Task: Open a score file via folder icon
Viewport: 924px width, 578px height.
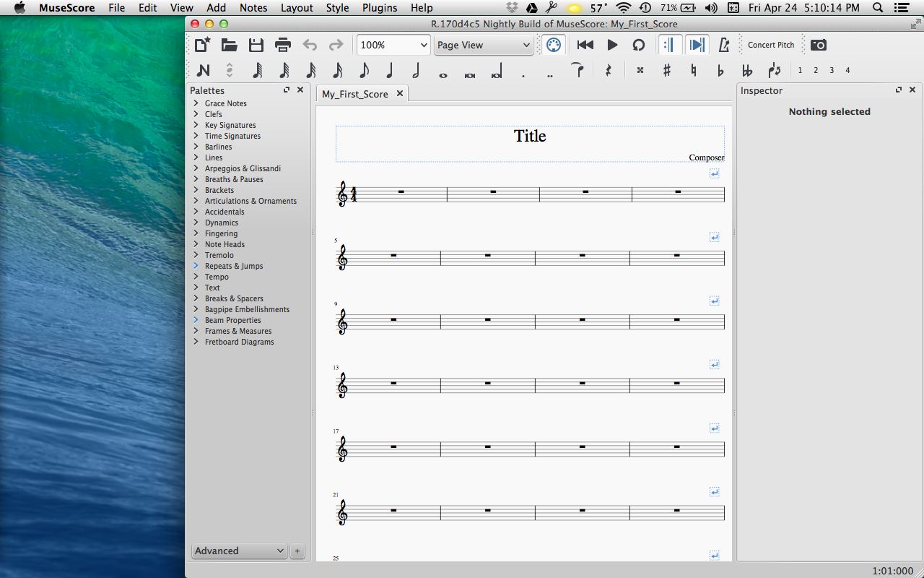Action: coord(230,45)
